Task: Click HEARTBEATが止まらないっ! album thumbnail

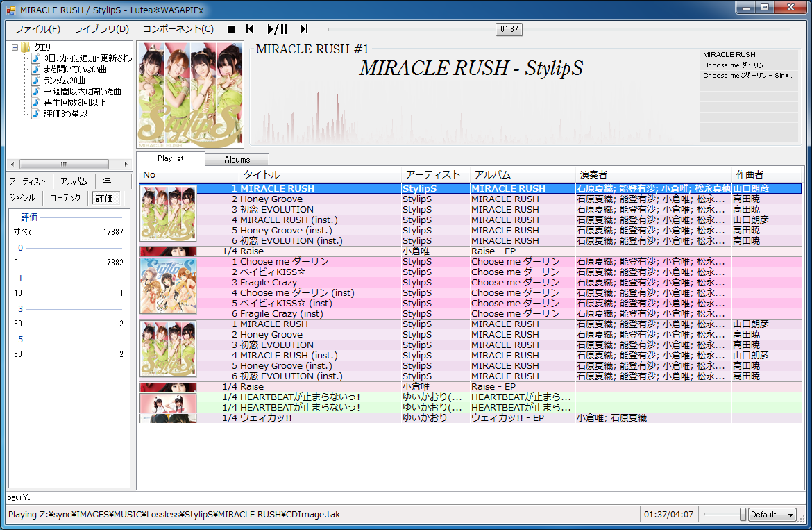Action: point(168,403)
